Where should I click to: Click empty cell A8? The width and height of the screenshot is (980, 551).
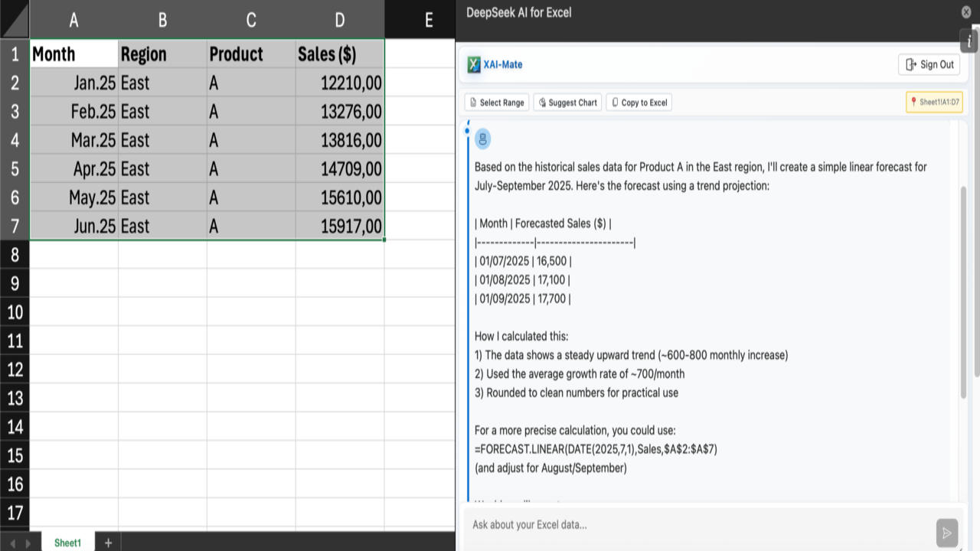[73, 255]
